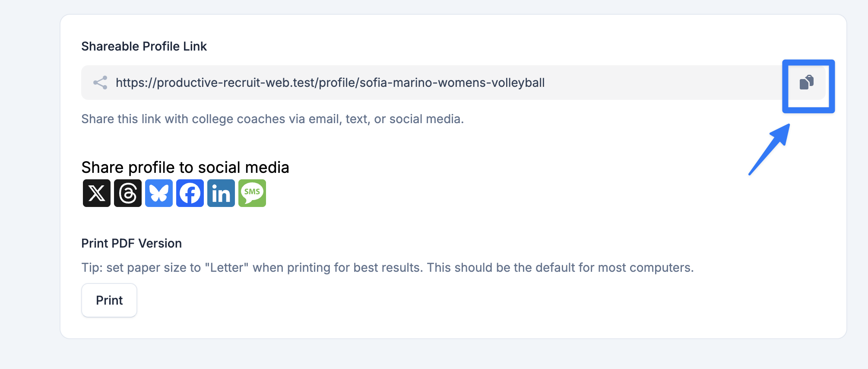Click the Shareable Profile Link heading

pyautogui.click(x=144, y=46)
